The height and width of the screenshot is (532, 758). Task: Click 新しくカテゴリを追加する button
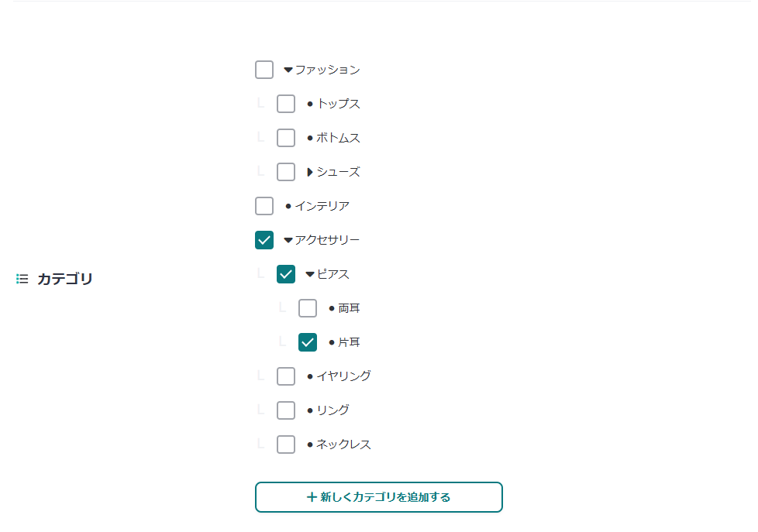pyautogui.click(x=379, y=497)
